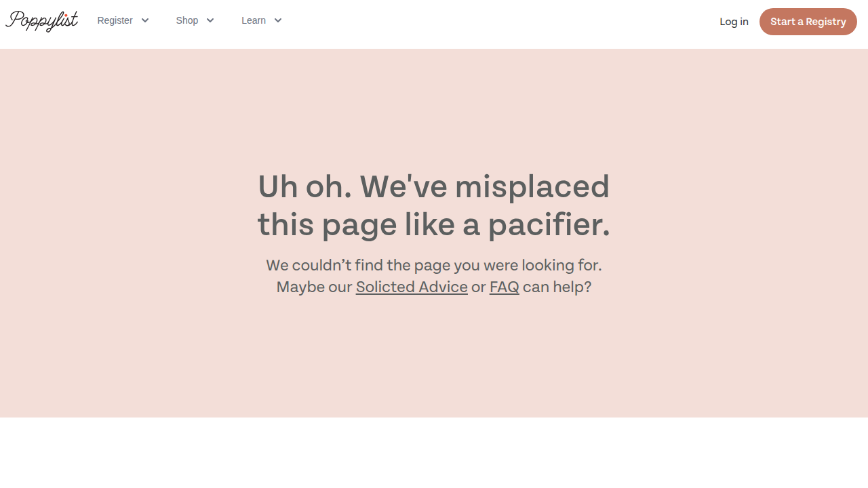Click the Poppylist logo
Image resolution: width=868 pixels, height=488 pixels.
tap(42, 21)
